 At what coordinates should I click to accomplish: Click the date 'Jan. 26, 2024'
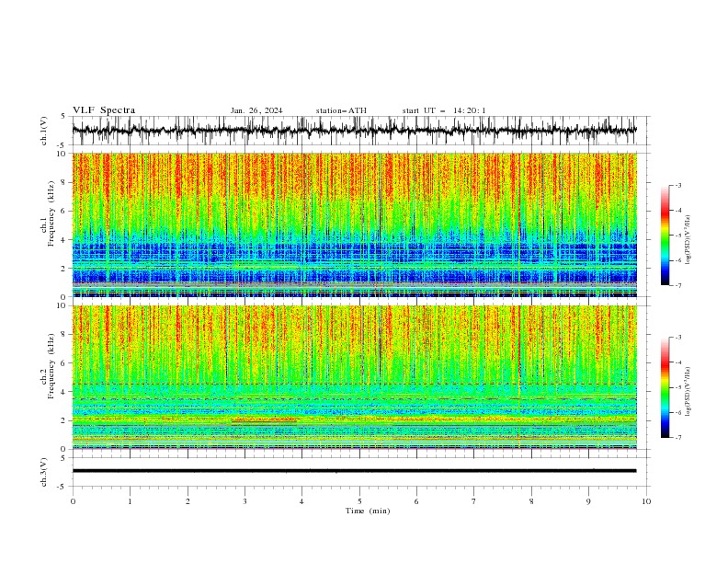coord(256,110)
